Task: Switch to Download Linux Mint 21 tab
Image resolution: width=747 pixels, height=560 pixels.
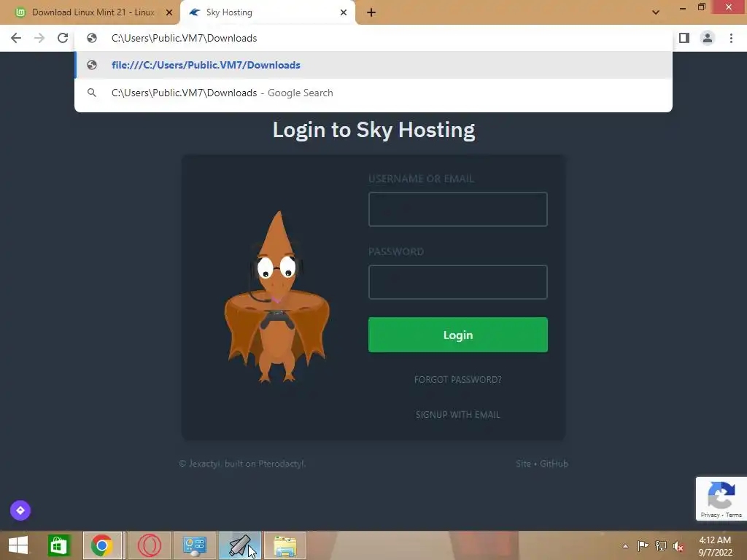Action: coord(93,12)
